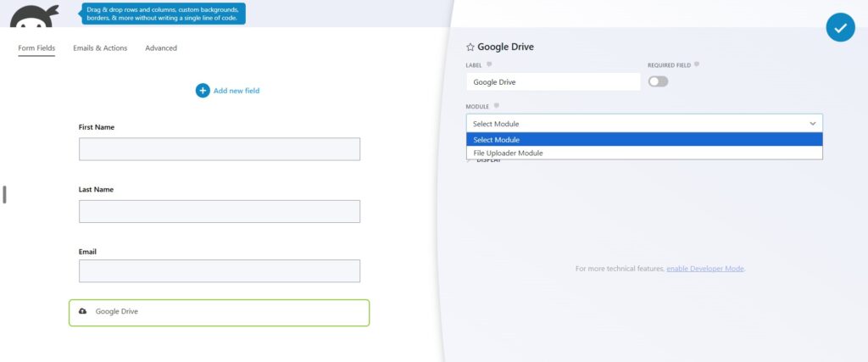Click the cloud upload icon in Google Drive field
868x362 pixels.
coord(83,311)
